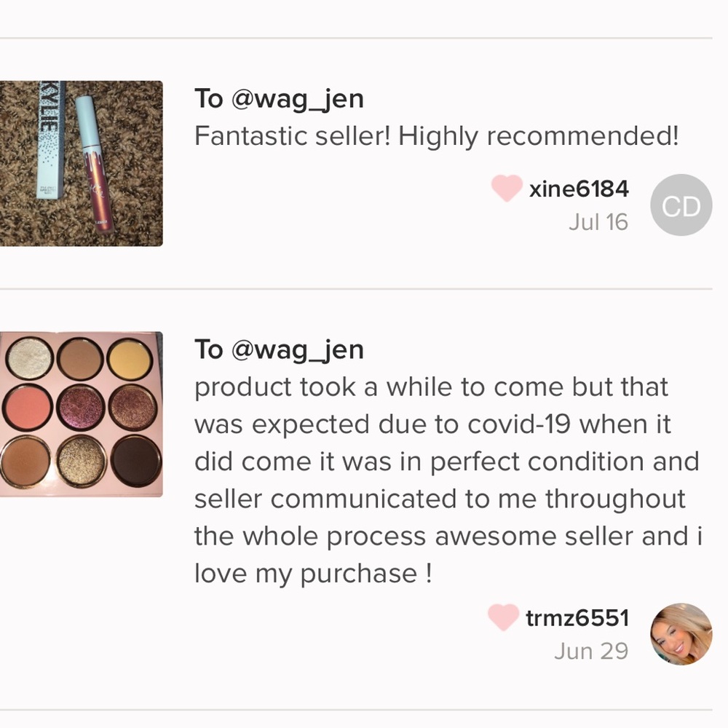Visit the trmz6551 username profile
Image resolution: width=728 pixels, height=728 pixels.
tap(577, 618)
